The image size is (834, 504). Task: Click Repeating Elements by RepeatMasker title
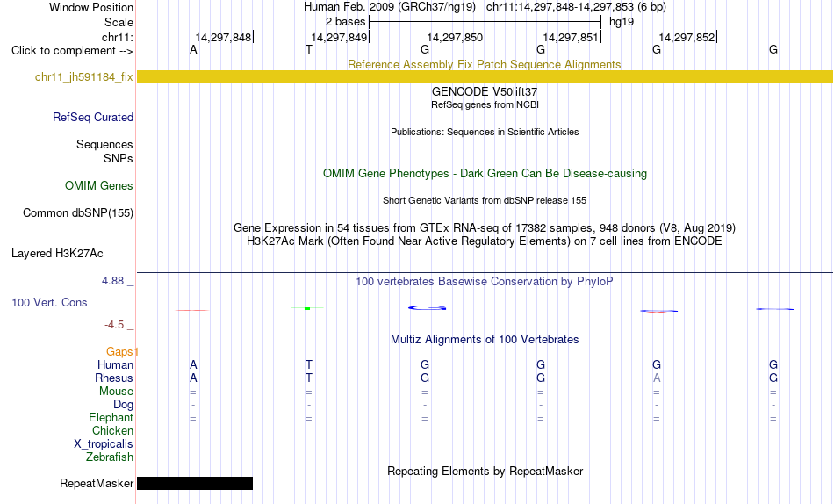click(485, 471)
